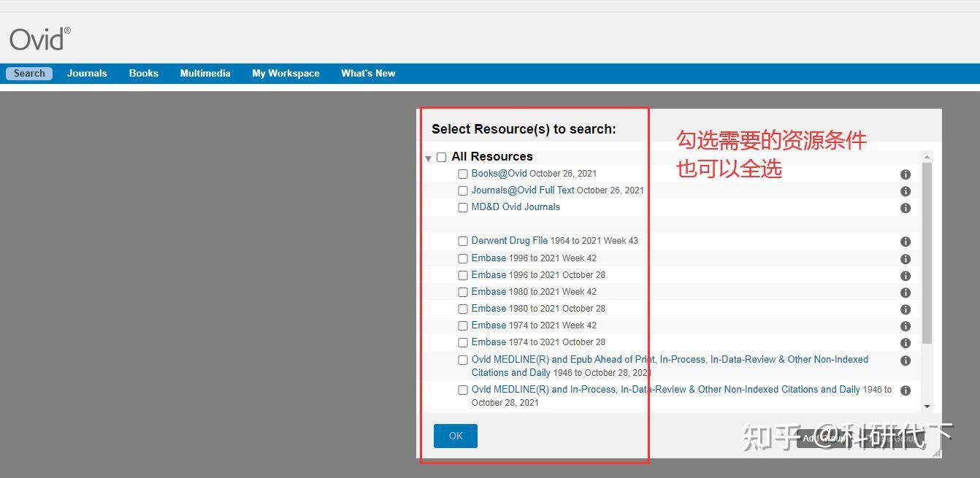980x478 pixels.
Task: Select the Books@Ovid checkbox
Action: pyautogui.click(x=463, y=174)
